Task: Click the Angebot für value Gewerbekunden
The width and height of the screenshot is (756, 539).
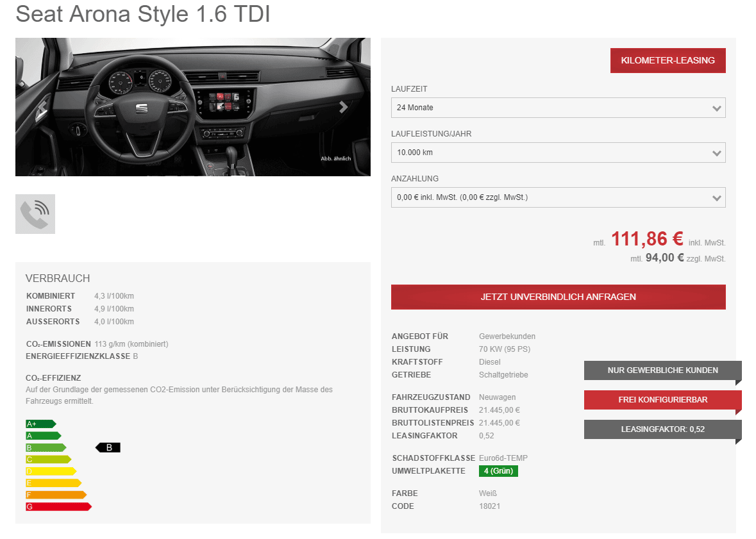Action: click(x=507, y=336)
